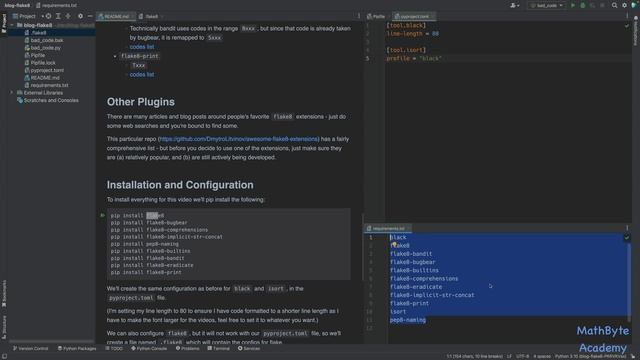Open TODO tool window
This screenshot has width=640, height=360.
click(x=114, y=349)
